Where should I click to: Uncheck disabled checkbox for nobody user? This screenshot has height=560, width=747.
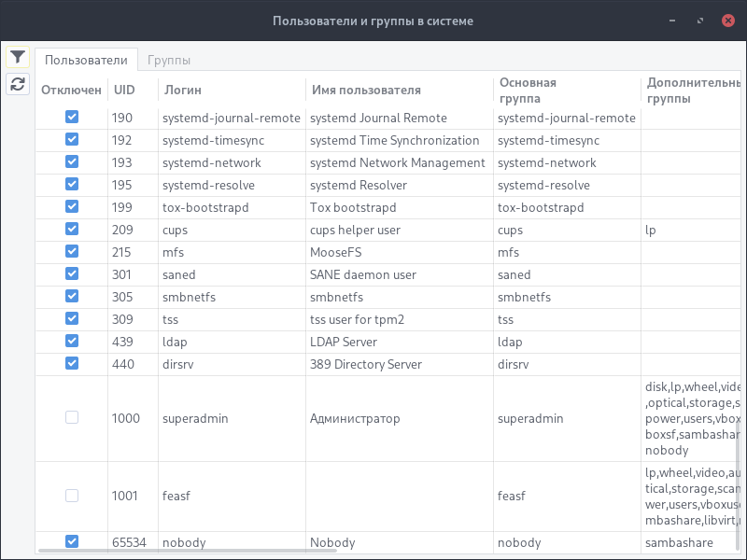click(x=72, y=541)
